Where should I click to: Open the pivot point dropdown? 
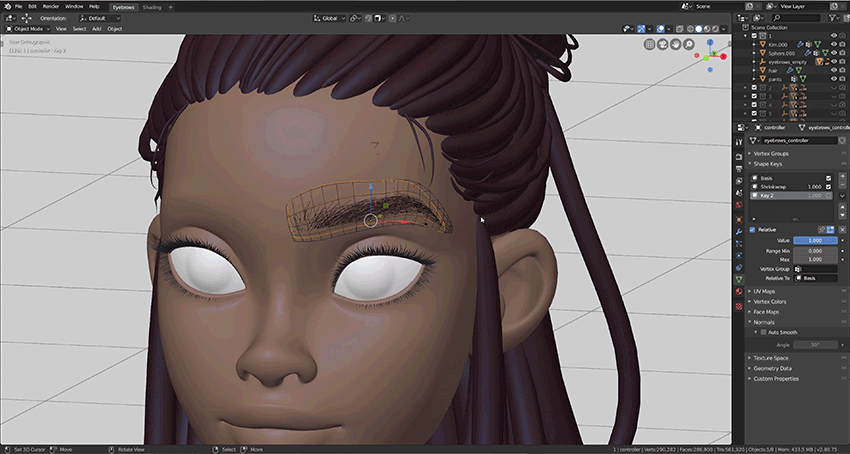(x=355, y=18)
